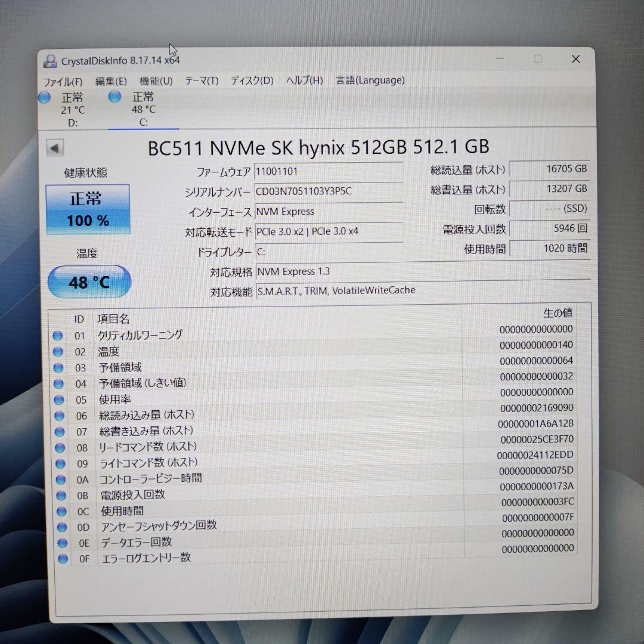Image resolution: width=644 pixels, height=644 pixels.
Task: Click the status dot for ID 0B
Action: 61,496
